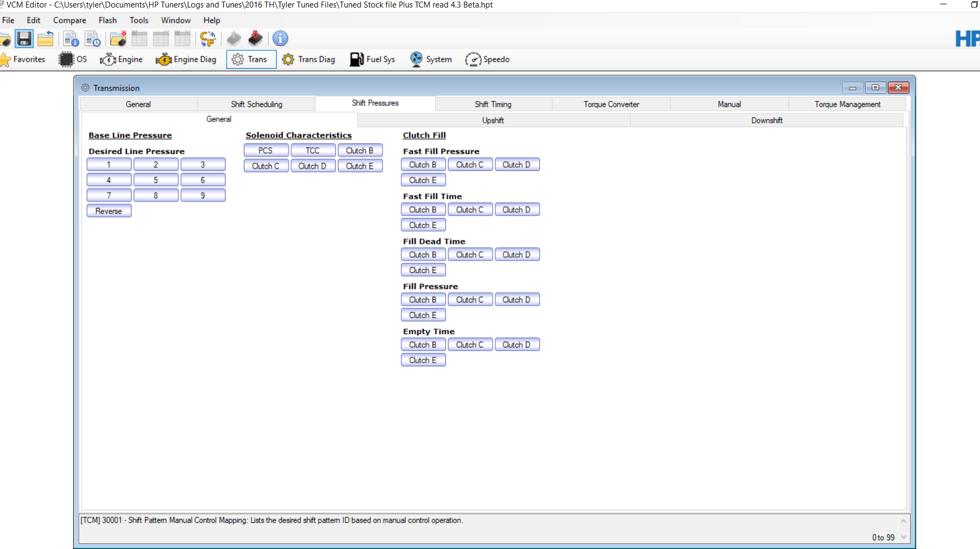The image size is (980, 549).
Task: Open the OS chip section
Action: point(73,59)
